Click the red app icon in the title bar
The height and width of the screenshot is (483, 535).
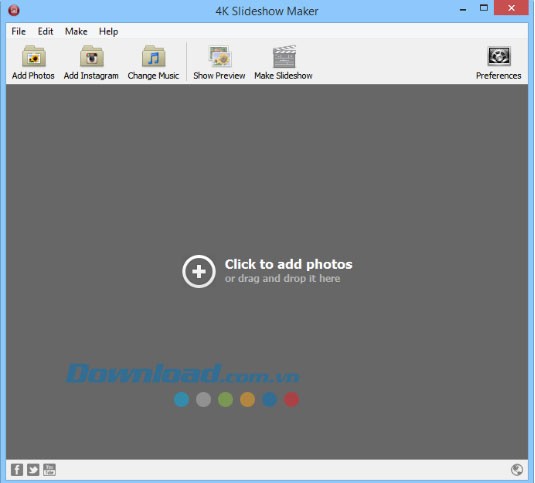[14, 10]
